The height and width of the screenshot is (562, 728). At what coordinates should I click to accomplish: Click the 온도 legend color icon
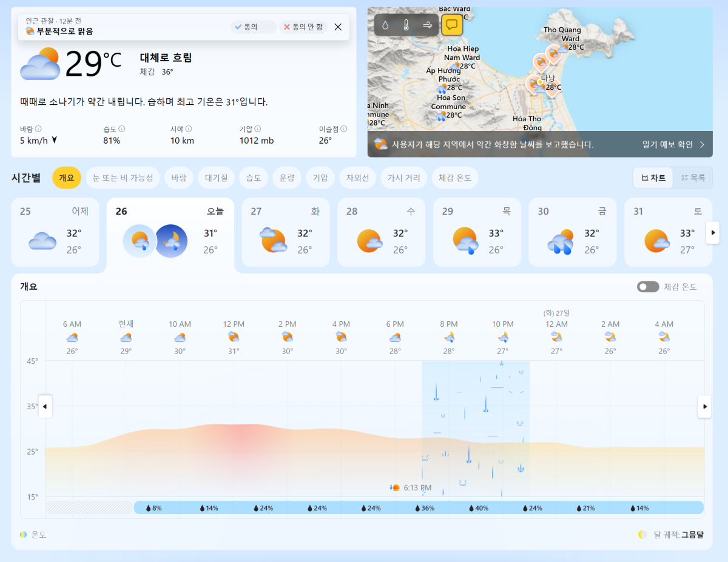tap(23, 535)
